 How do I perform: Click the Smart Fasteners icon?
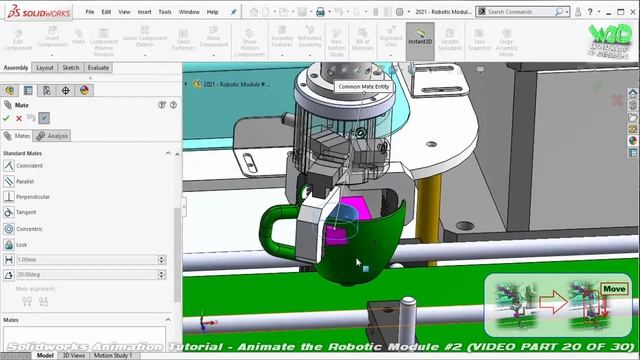tap(183, 40)
